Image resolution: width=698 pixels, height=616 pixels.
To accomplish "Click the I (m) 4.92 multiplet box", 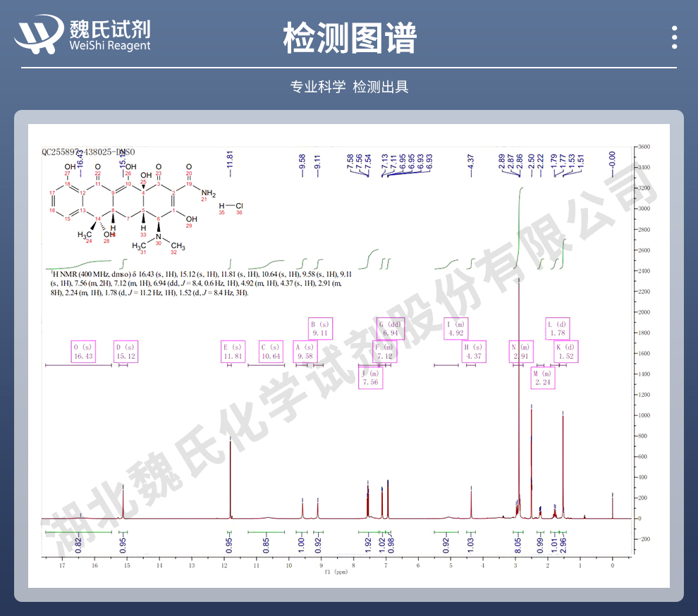I will point(456,329).
